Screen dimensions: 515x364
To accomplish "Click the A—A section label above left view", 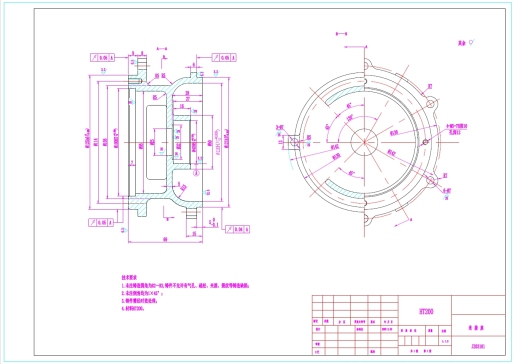I will 162,49.
